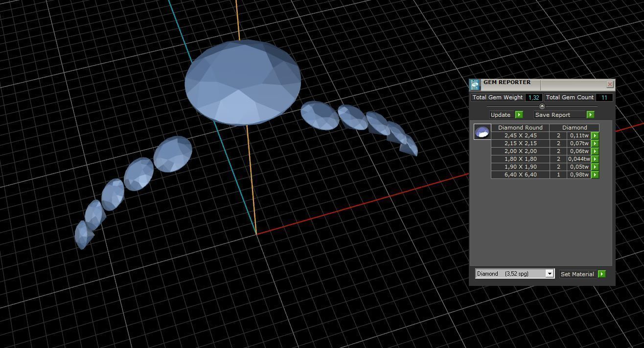
Task: Click the Diamond Round column header
Action: [x=520, y=128]
